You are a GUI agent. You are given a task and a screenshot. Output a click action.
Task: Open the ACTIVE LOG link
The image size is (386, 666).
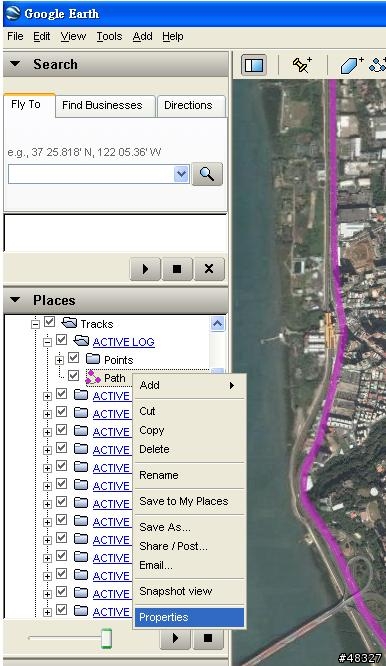(124, 342)
